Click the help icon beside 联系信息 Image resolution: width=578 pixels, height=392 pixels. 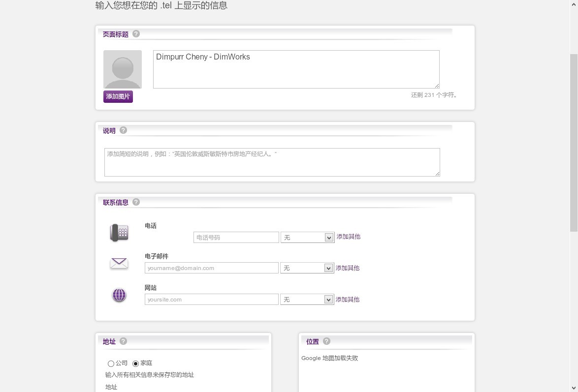click(x=136, y=202)
